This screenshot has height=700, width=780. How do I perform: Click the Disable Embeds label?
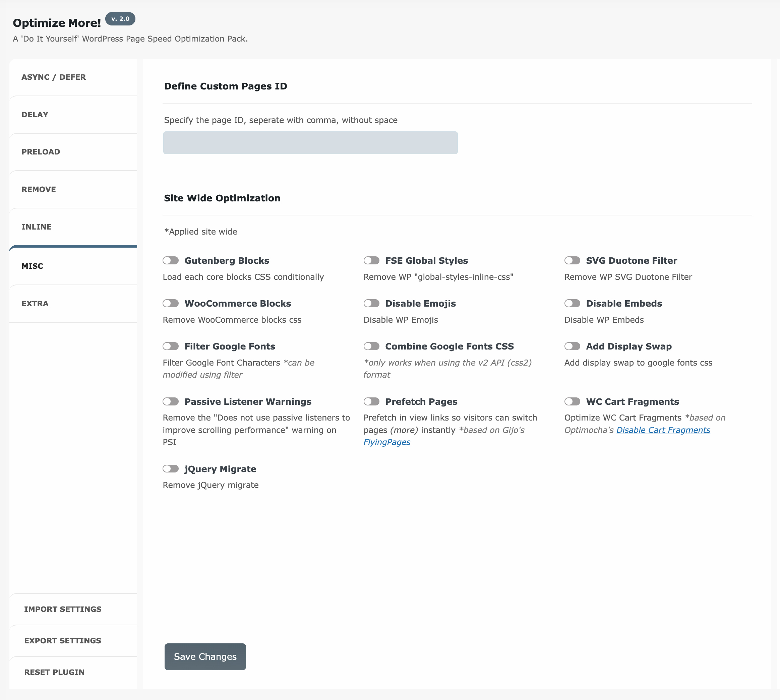pos(624,303)
